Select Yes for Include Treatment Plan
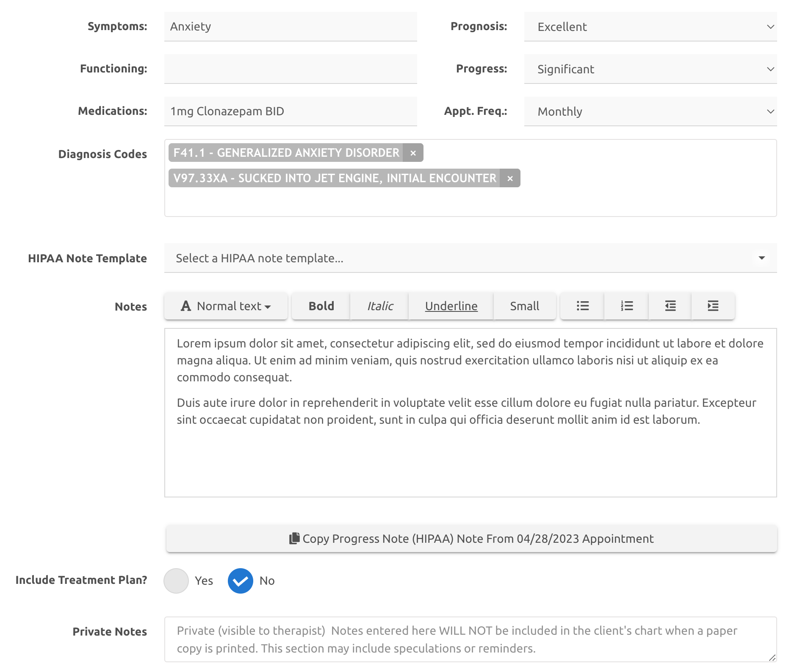 [176, 580]
